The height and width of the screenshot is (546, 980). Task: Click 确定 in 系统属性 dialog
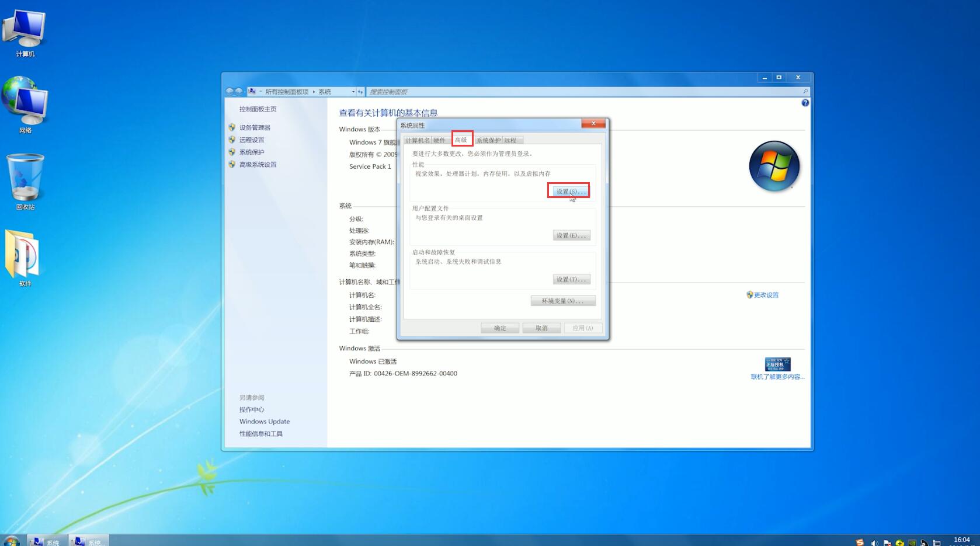click(500, 328)
